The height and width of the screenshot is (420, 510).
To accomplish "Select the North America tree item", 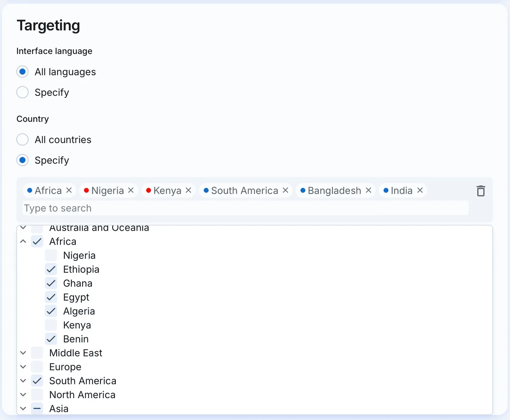I will pos(82,395).
